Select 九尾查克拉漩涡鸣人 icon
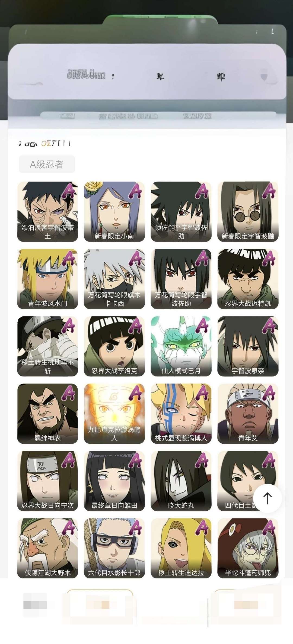This screenshot has width=293, height=644. 114,413
